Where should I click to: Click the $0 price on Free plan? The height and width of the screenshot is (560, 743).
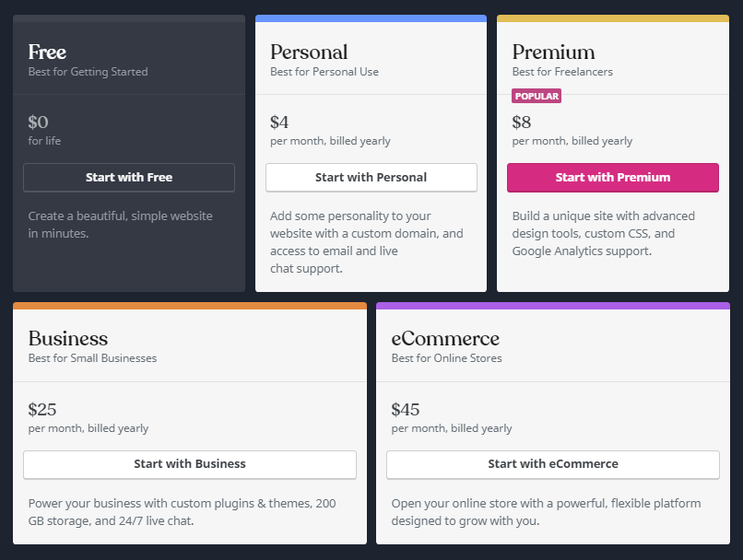38,122
